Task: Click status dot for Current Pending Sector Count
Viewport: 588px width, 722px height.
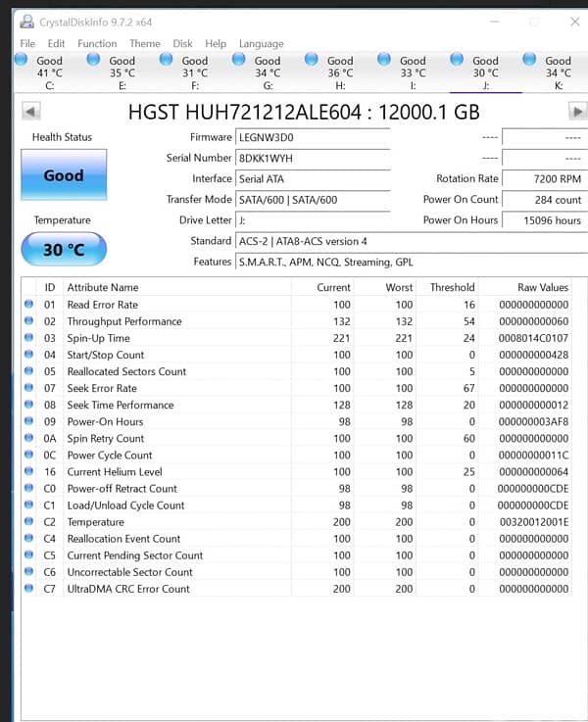Action: (28, 554)
